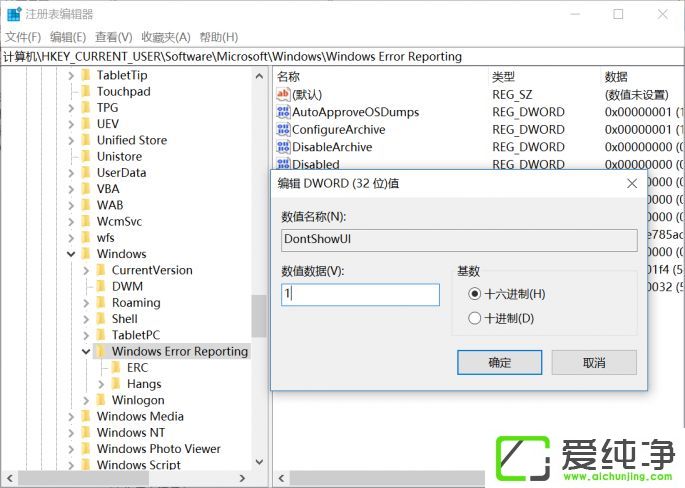Expand the Windows Media tree node

71,416
